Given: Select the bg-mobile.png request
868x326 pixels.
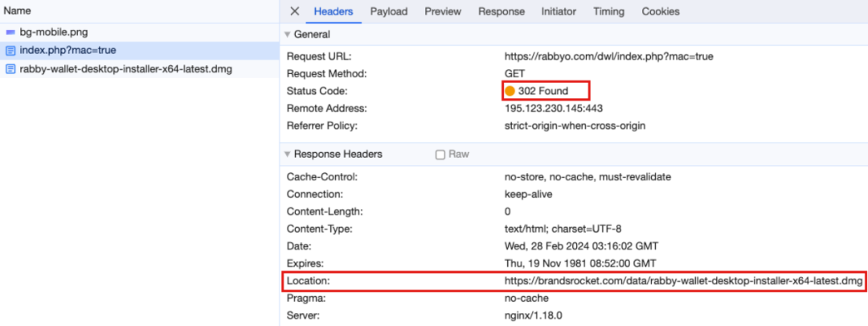Looking at the screenshot, I should tap(140, 32).
